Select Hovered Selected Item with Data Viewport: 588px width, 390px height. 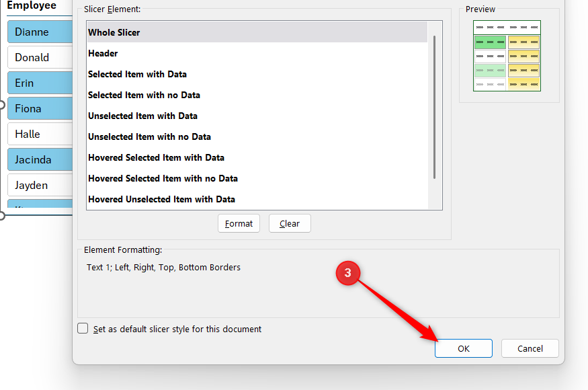[x=257, y=157]
